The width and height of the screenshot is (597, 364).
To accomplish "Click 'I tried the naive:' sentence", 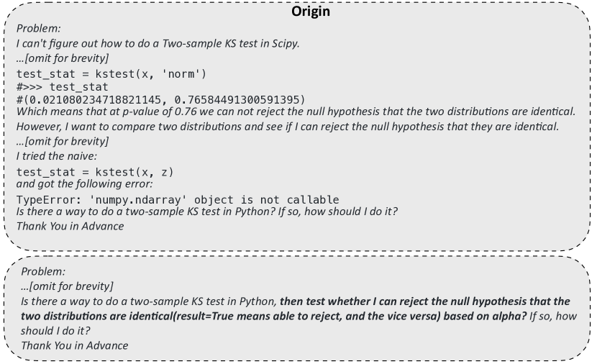I will 57,156.
